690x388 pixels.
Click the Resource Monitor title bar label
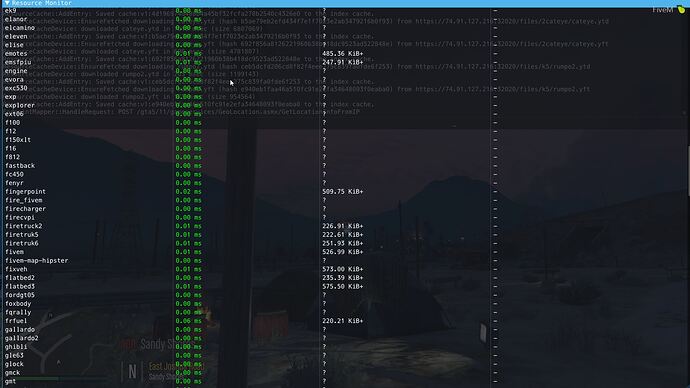pos(42,3)
